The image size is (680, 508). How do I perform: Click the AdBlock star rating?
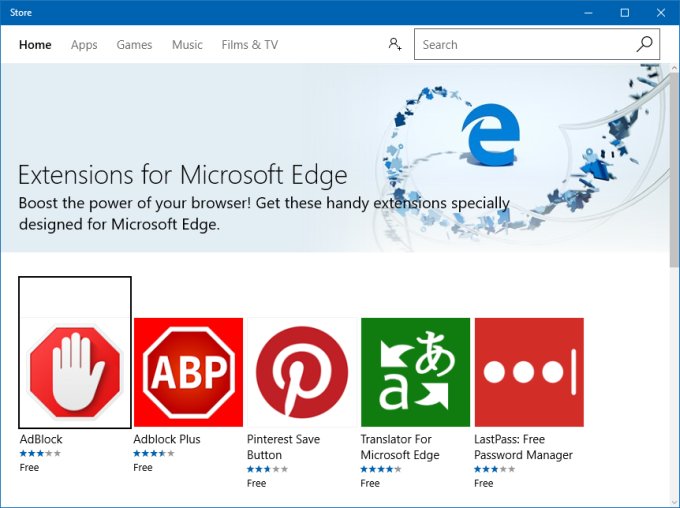tap(40, 453)
